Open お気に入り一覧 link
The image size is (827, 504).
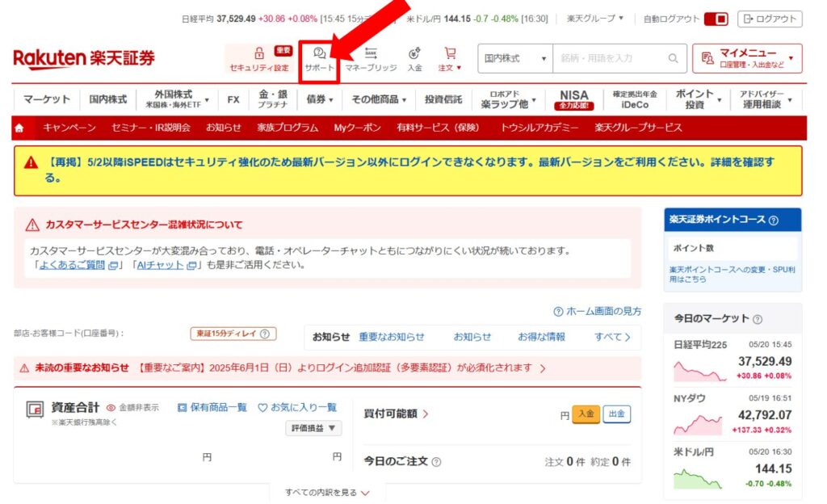point(297,408)
